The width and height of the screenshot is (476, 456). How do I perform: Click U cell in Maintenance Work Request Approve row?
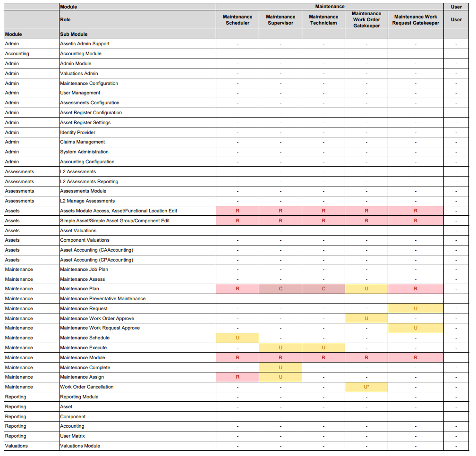[416, 328]
